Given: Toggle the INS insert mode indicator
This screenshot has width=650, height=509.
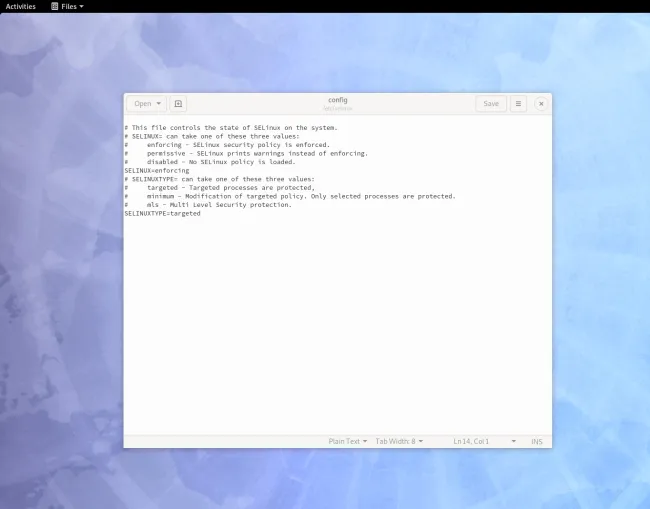Looking at the screenshot, I should click(x=537, y=441).
